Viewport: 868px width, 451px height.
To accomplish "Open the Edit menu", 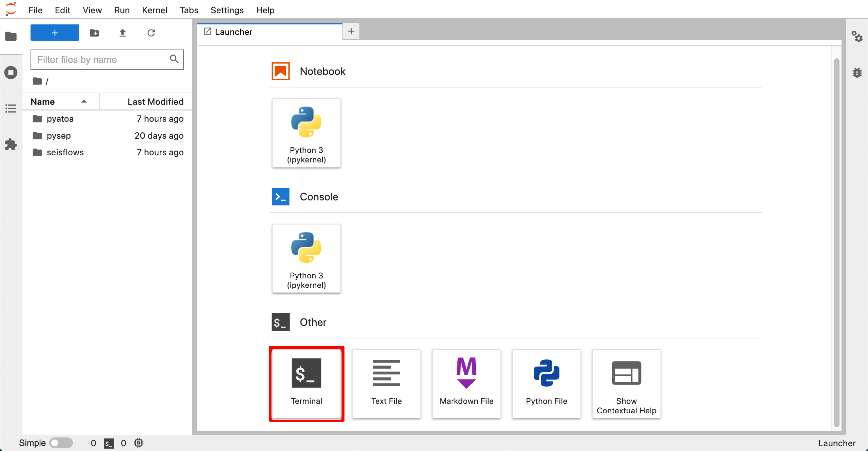I will pyautogui.click(x=62, y=10).
